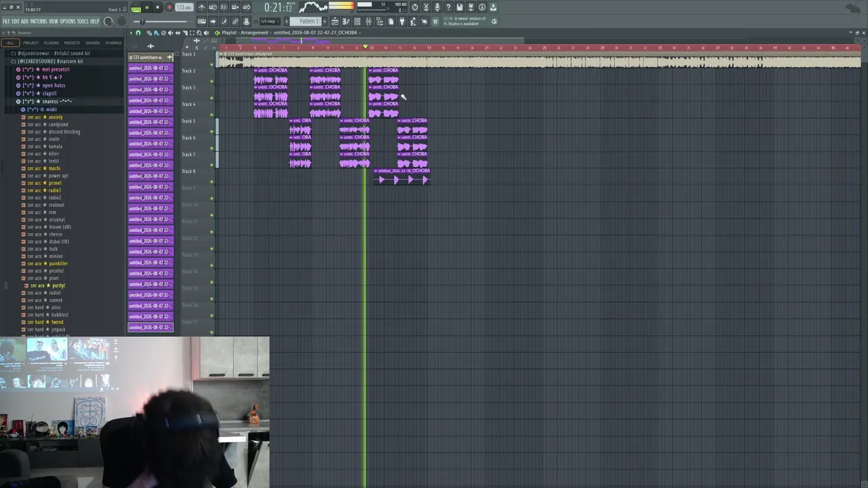868x488 pixels.
Task: Select the SOUNDS browser tab
Action: [x=92, y=43]
